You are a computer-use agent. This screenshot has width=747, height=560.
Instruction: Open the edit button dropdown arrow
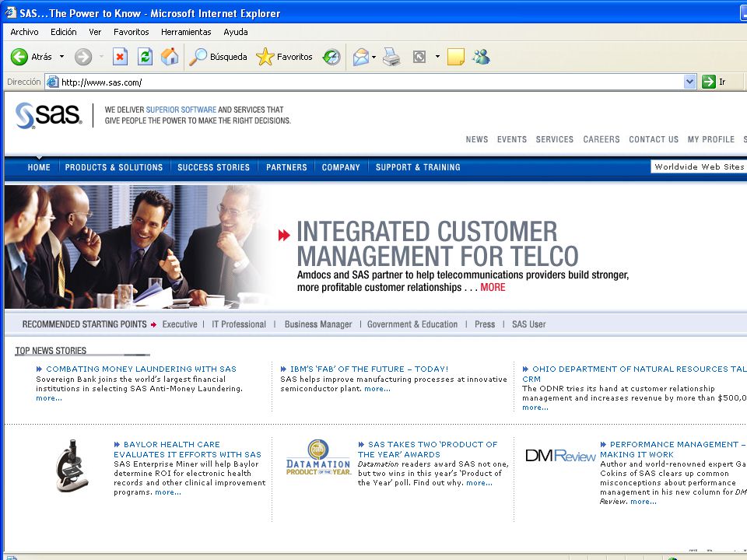click(437, 57)
